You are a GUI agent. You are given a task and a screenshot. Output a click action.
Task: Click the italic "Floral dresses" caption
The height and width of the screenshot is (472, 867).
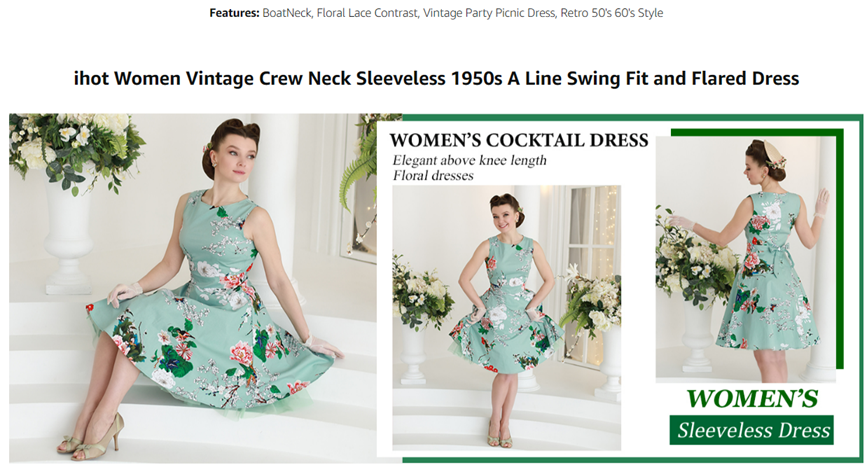pos(433,176)
